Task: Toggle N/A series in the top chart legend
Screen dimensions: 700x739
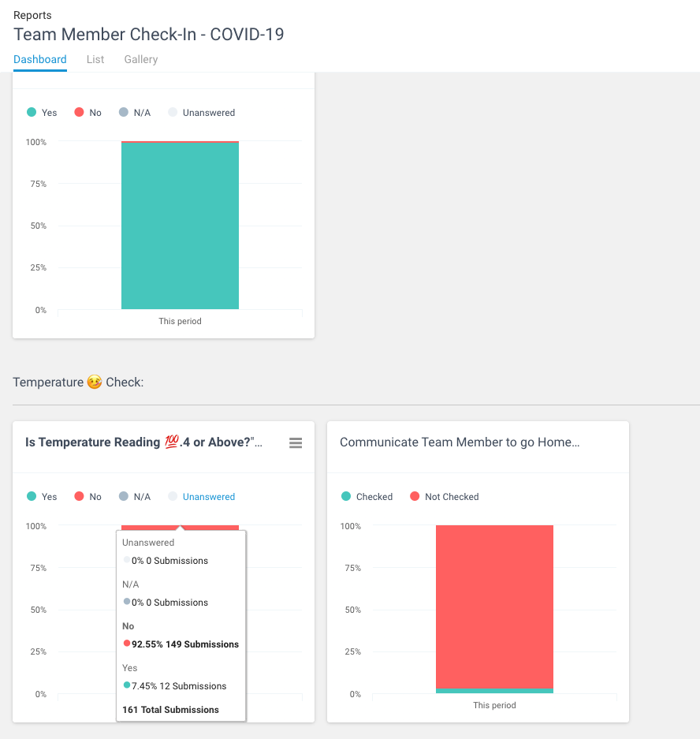Action: (x=135, y=113)
